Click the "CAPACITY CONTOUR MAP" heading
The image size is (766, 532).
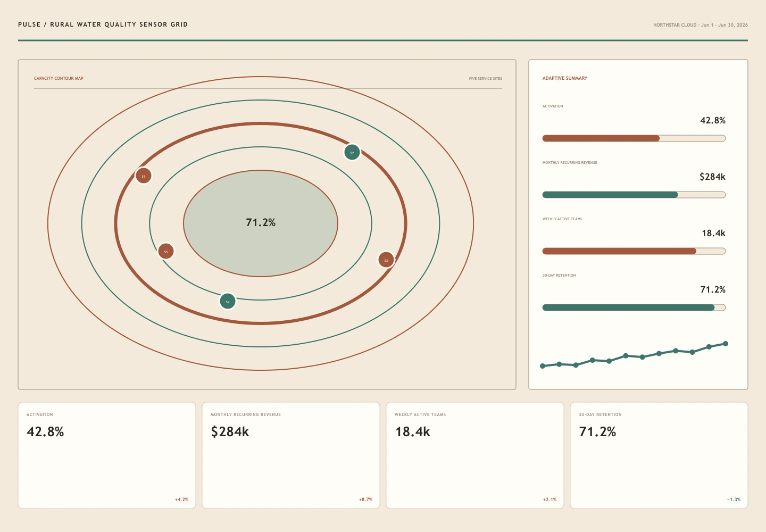click(x=59, y=78)
